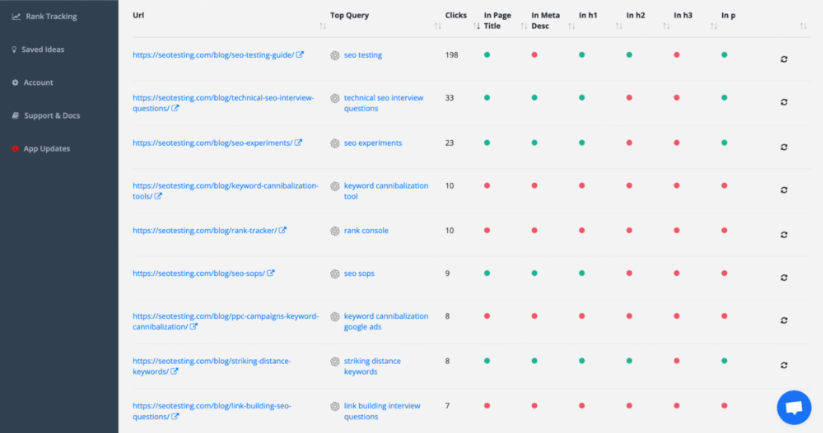Sort by In h3 column
The height and width of the screenshot is (433, 823).
[714, 26]
